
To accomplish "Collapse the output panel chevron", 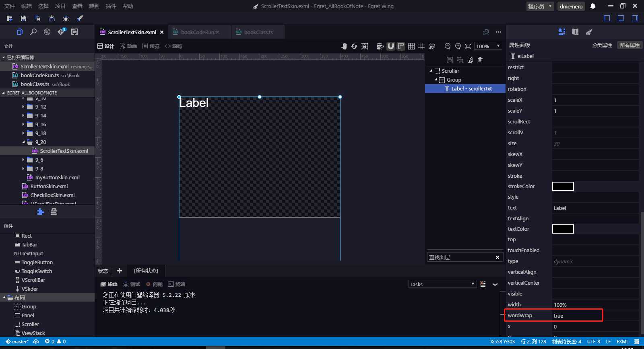I will 495,284.
